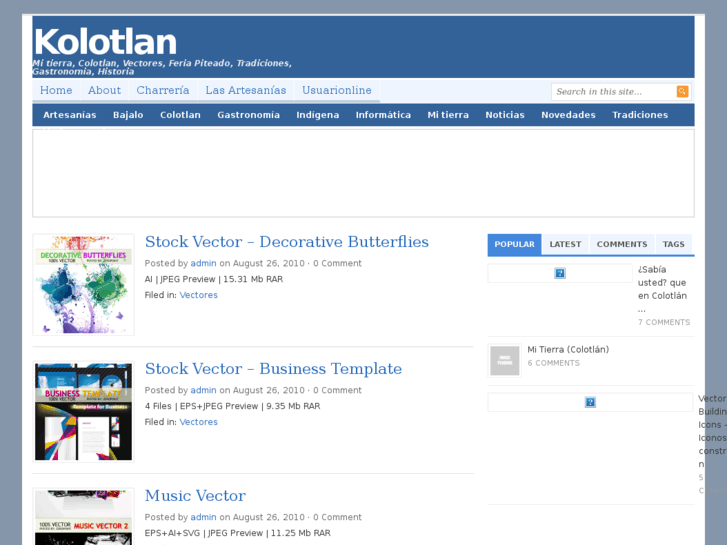Image resolution: width=727 pixels, height=545 pixels.
Task: Click admin author link on Music Vector post
Action: point(203,517)
